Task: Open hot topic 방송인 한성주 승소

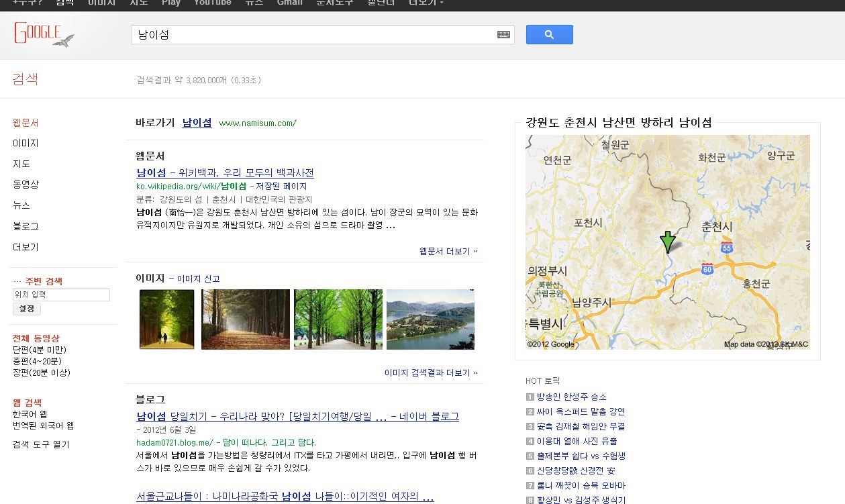Action: click(571, 397)
